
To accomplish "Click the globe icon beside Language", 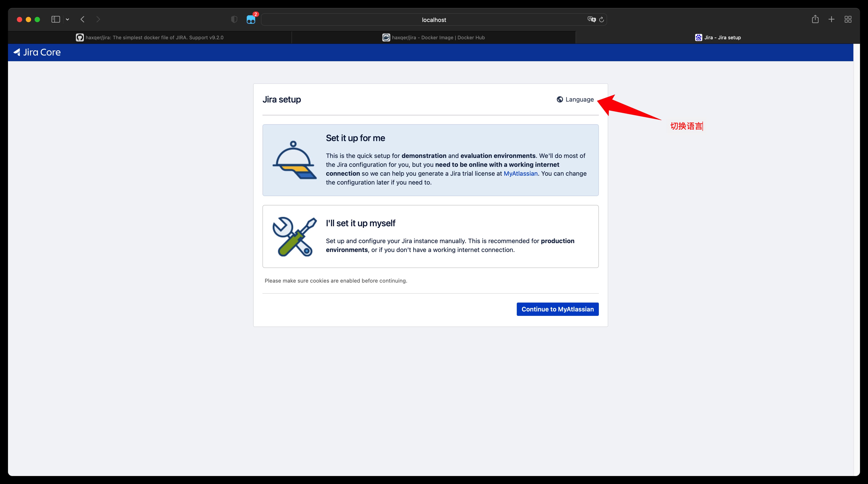I will pos(560,99).
